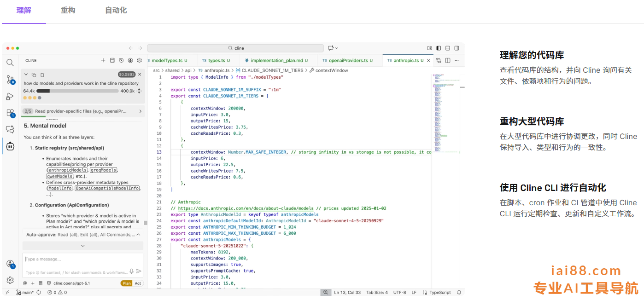Synchronize changes icon in status bar

click(39, 292)
